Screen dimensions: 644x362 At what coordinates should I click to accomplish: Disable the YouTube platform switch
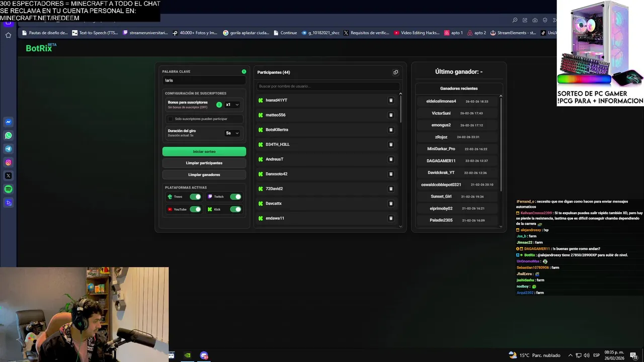coord(195,209)
